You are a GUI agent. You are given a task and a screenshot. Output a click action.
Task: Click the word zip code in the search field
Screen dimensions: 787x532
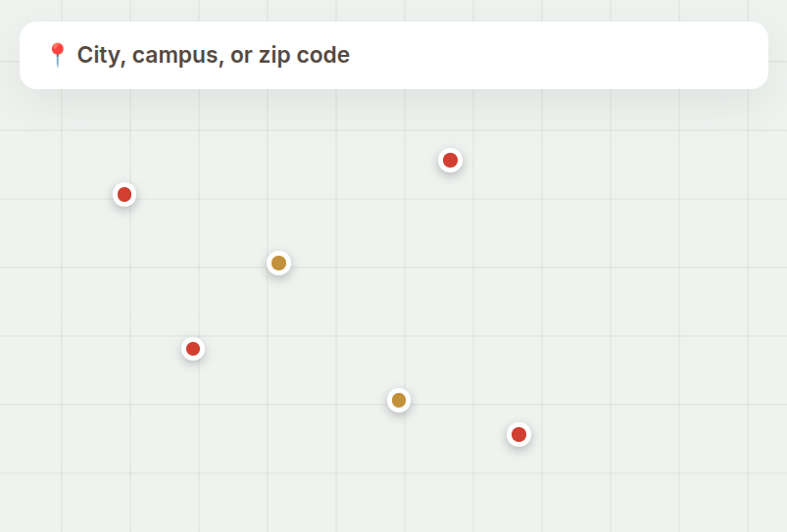(304, 55)
